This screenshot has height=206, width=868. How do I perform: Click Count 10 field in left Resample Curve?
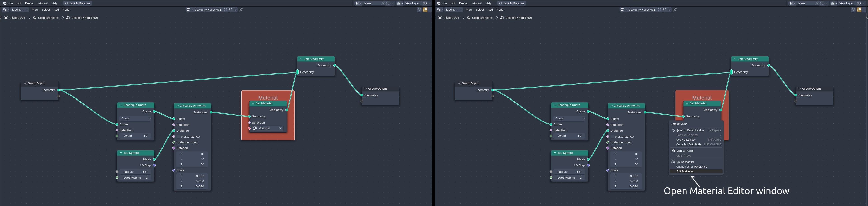tap(135, 136)
